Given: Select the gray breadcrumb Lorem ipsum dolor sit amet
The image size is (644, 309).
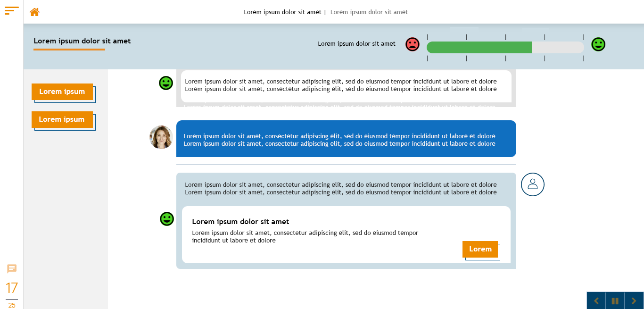Looking at the screenshot, I should pos(369,12).
